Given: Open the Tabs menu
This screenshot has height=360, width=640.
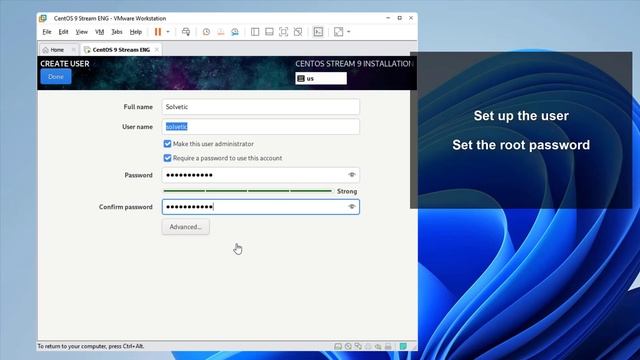Looking at the screenshot, I should click(117, 32).
